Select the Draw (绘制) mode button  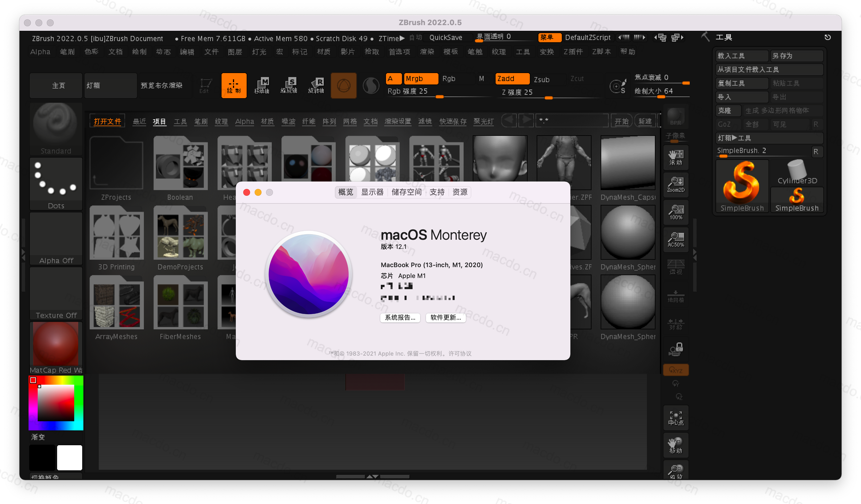tap(234, 85)
